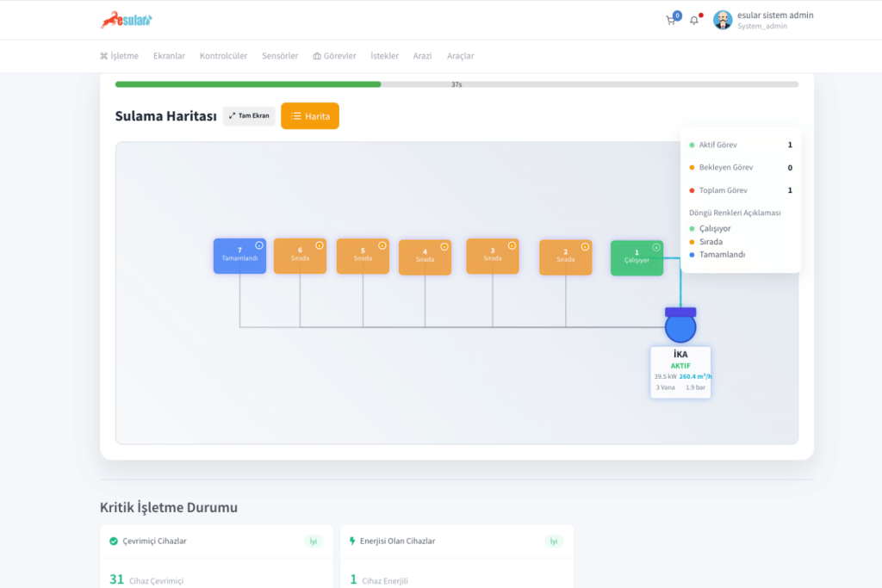
Task: Expand the Araçlar menu
Action: point(460,56)
